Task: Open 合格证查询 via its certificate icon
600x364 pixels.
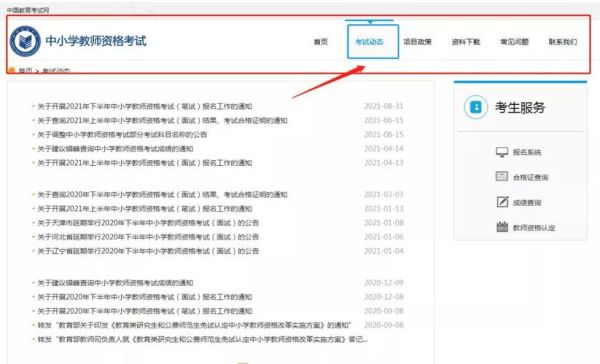Action: [502, 176]
